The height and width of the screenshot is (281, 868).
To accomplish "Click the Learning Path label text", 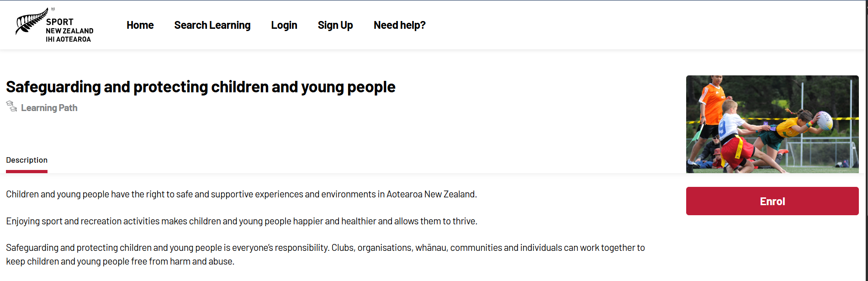I will (49, 108).
